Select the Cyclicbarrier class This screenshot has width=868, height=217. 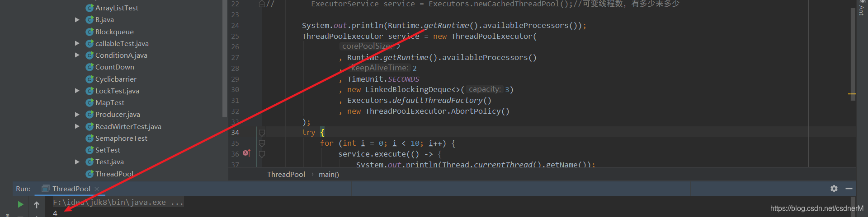click(x=116, y=79)
